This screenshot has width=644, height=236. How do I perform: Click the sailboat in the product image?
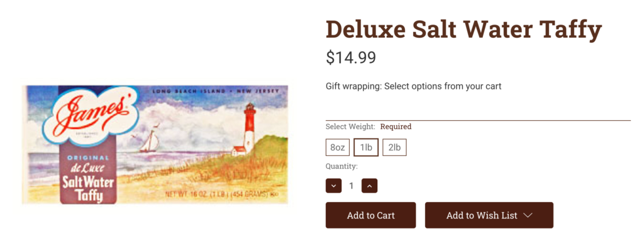(150, 142)
